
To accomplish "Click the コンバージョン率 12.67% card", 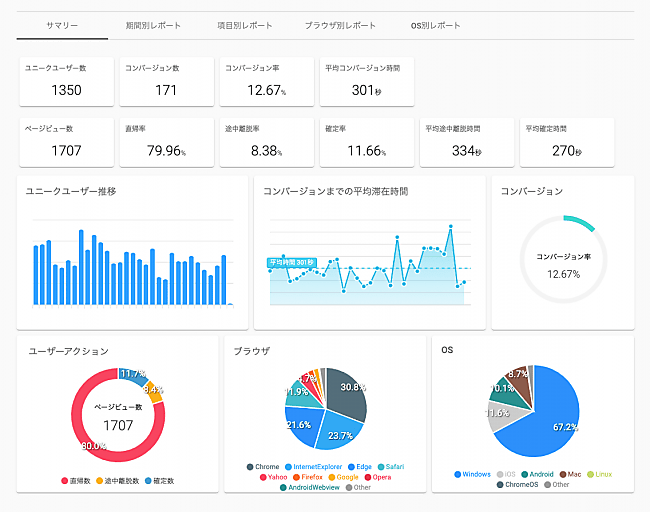I will 266,82.
